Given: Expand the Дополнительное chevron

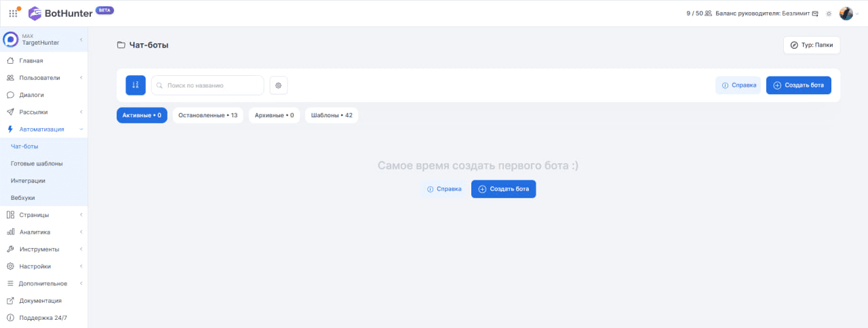Looking at the screenshot, I should click(x=81, y=283).
